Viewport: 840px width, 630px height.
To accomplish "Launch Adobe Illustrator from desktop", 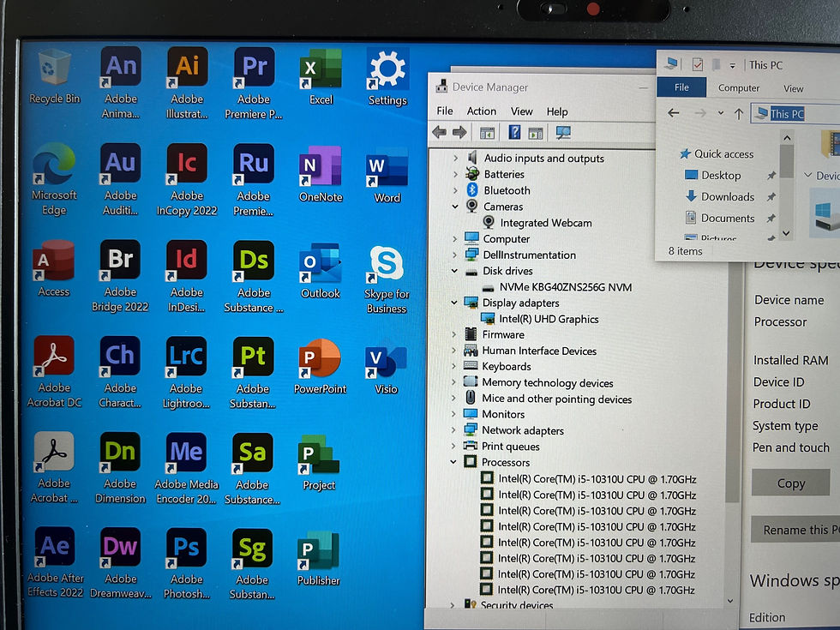I will (x=187, y=82).
